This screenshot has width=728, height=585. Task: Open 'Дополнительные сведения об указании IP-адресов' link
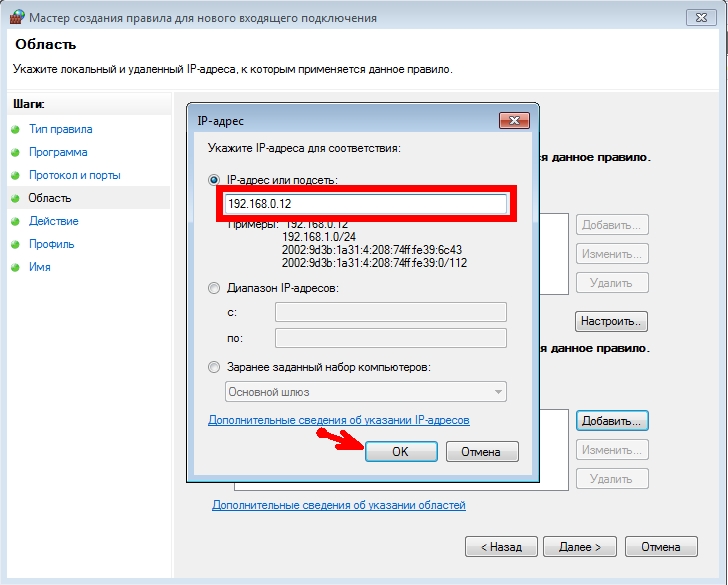tap(338, 420)
